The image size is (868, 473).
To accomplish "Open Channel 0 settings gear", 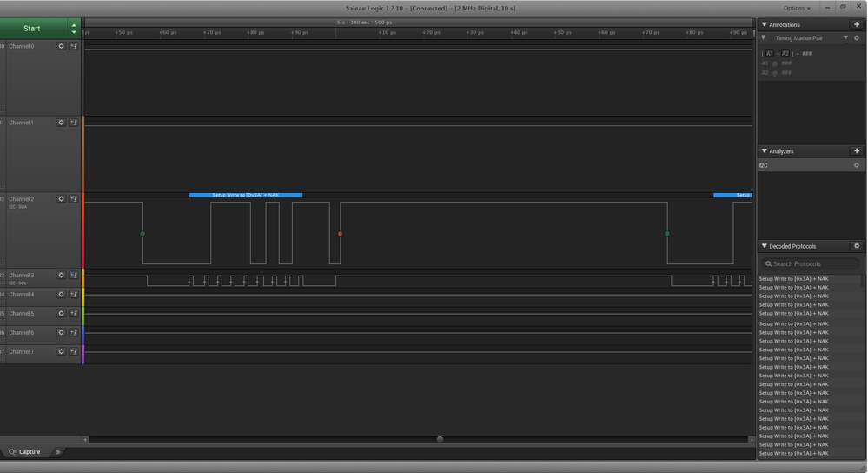I will pyautogui.click(x=61, y=47).
